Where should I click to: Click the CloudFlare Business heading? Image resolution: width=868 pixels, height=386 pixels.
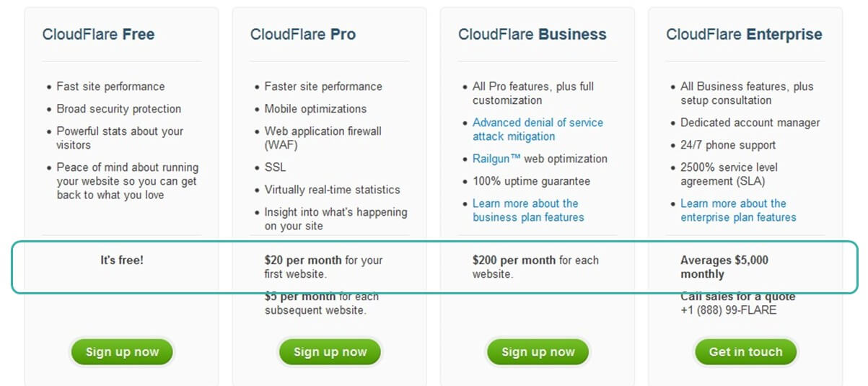coord(532,34)
